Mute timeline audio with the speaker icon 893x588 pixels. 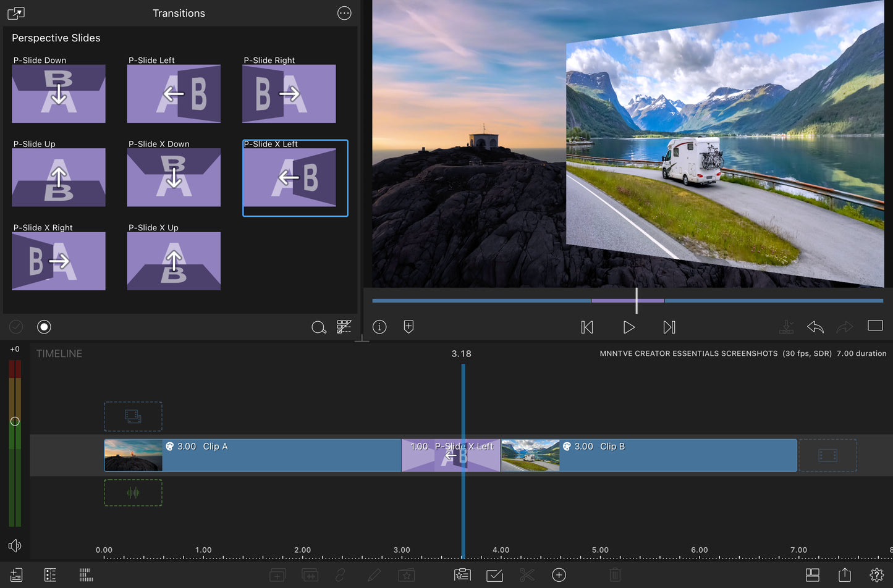pos(15,545)
